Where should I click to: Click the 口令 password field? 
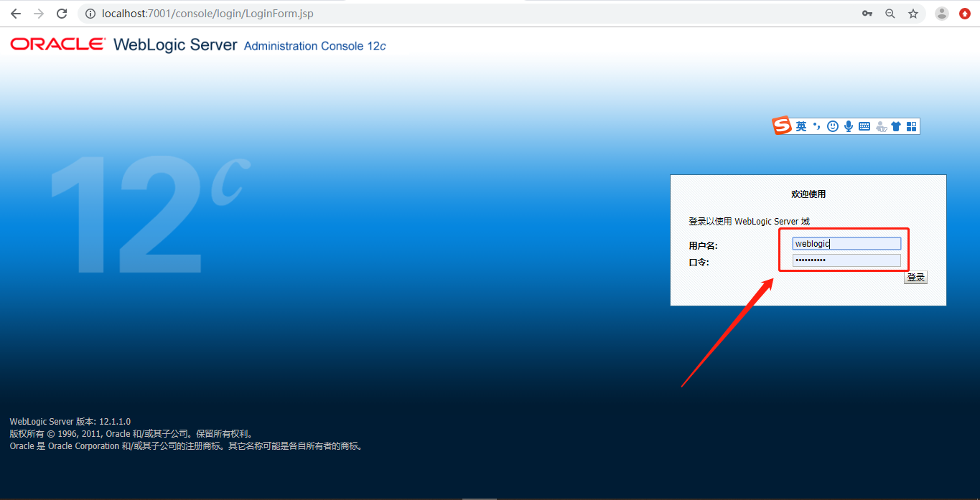coord(846,260)
